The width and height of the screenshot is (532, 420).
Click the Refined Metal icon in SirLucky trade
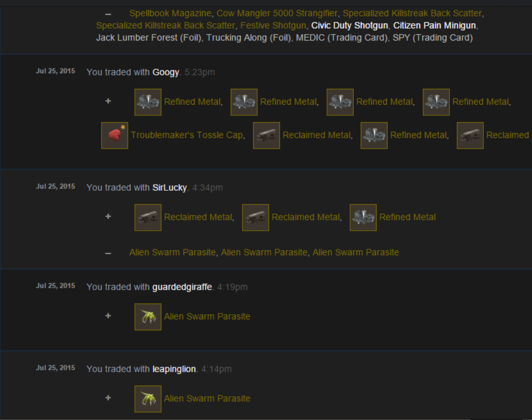click(363, 217)
